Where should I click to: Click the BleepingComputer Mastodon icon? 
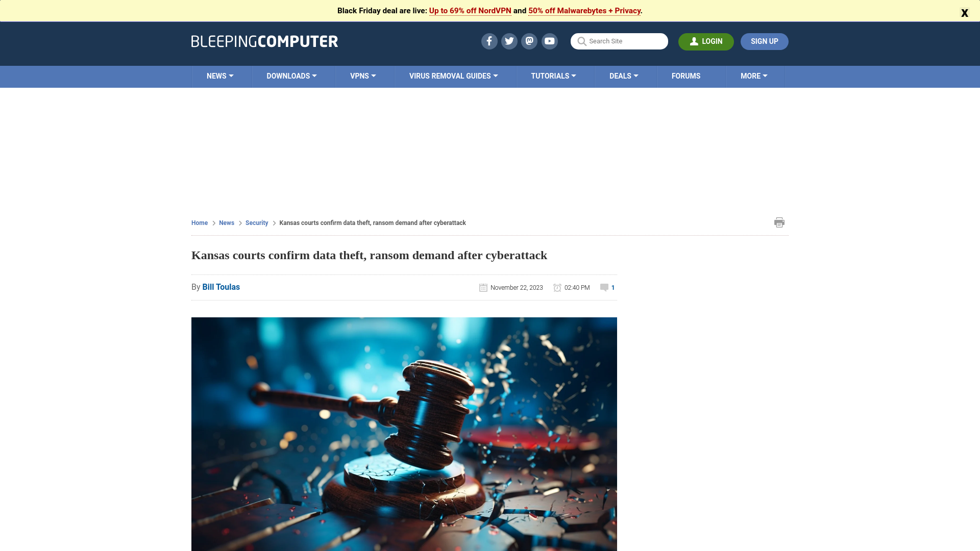529,41
